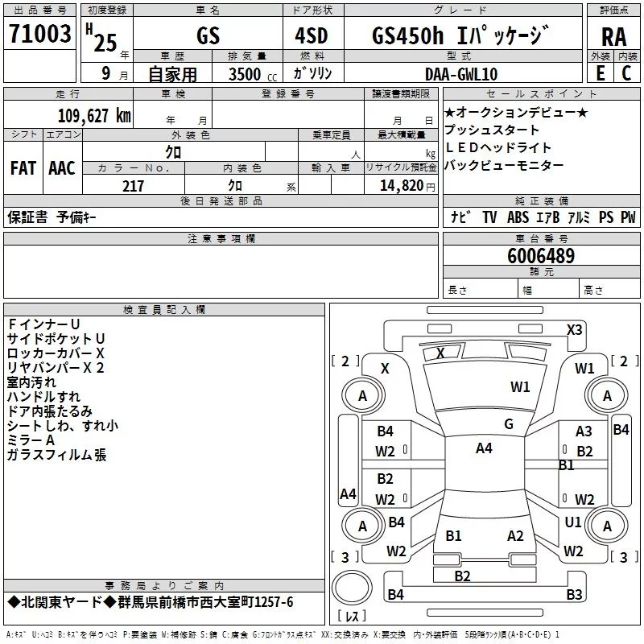Click A3 mark on diagram
The image size is (644, 644).
[x=584, y=431]
